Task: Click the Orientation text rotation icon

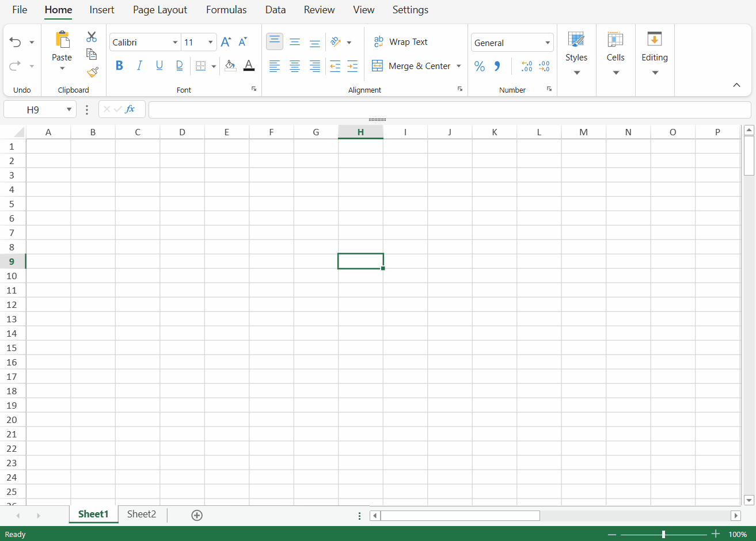Action: (x=336, y=42)
